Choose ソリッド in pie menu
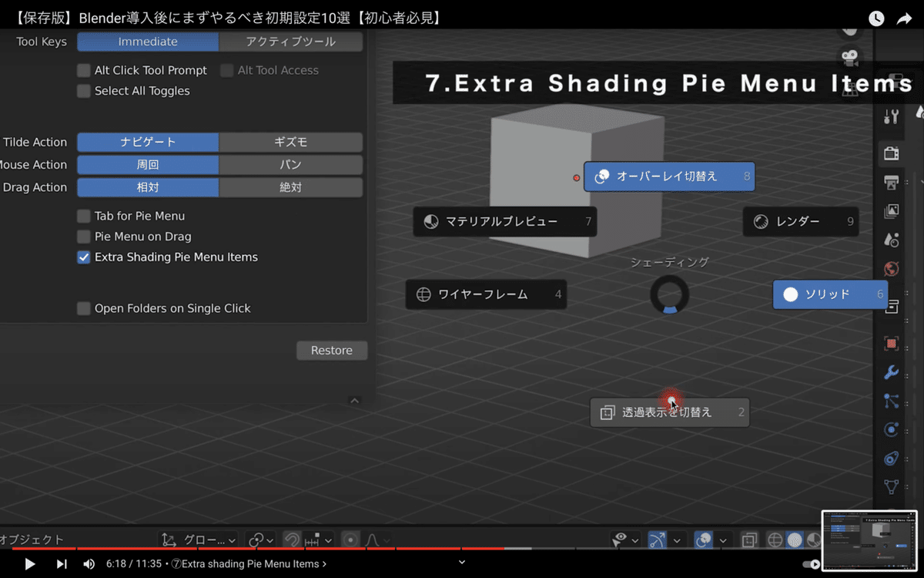The image size is (924, 578). pos(830,294)
